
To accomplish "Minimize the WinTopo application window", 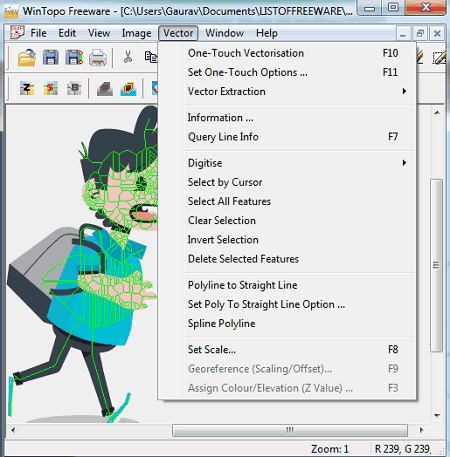I will (369, 8).
